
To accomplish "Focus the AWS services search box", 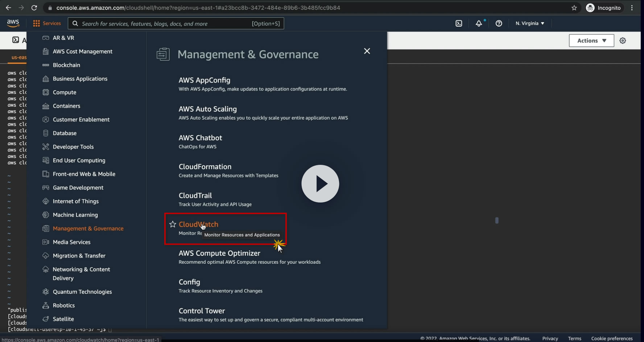I will 176,24.
